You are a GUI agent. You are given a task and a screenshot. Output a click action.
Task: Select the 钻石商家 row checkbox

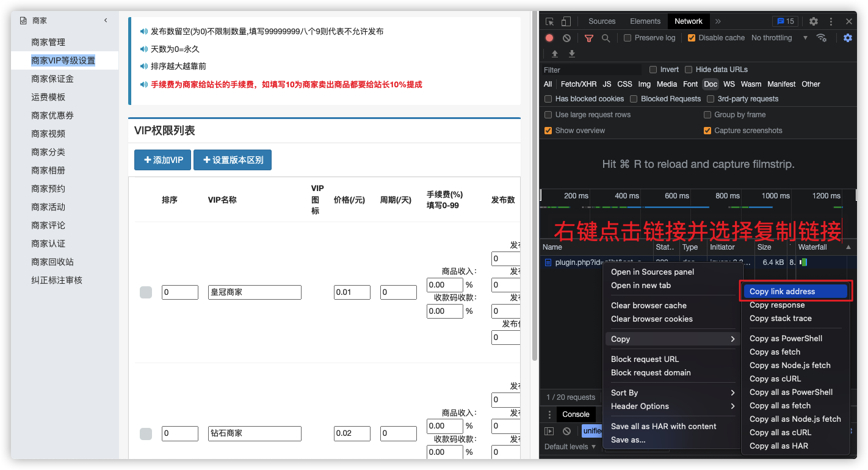[146, 434]
